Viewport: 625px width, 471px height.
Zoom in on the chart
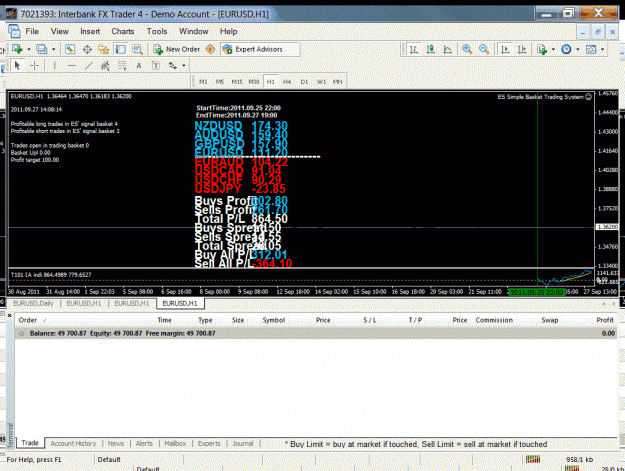[467, 49]
